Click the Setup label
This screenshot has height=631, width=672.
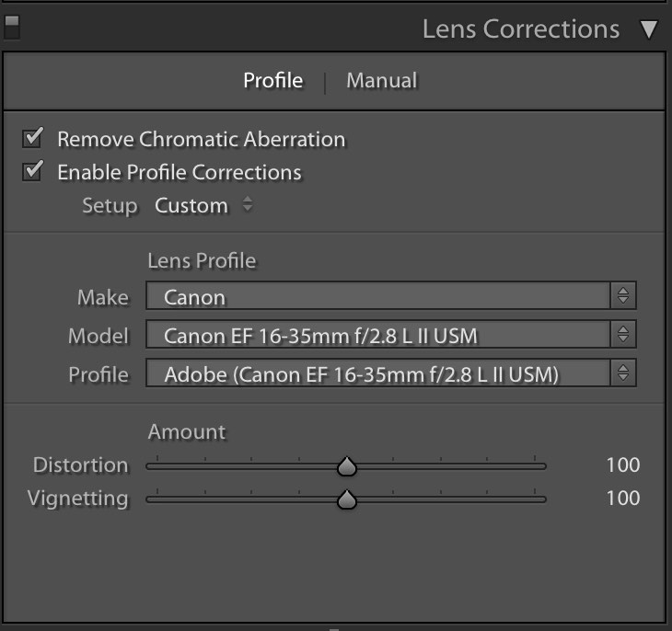coord(110,206)
